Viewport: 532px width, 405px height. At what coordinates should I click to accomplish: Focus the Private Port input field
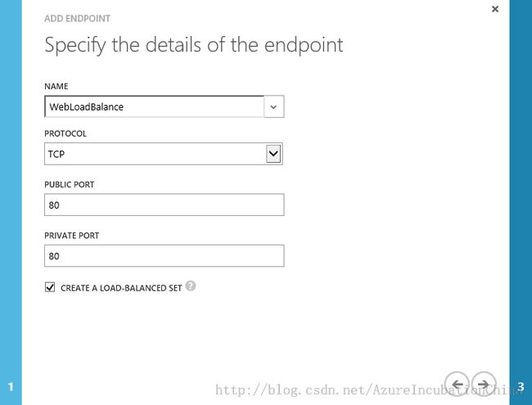165,256
